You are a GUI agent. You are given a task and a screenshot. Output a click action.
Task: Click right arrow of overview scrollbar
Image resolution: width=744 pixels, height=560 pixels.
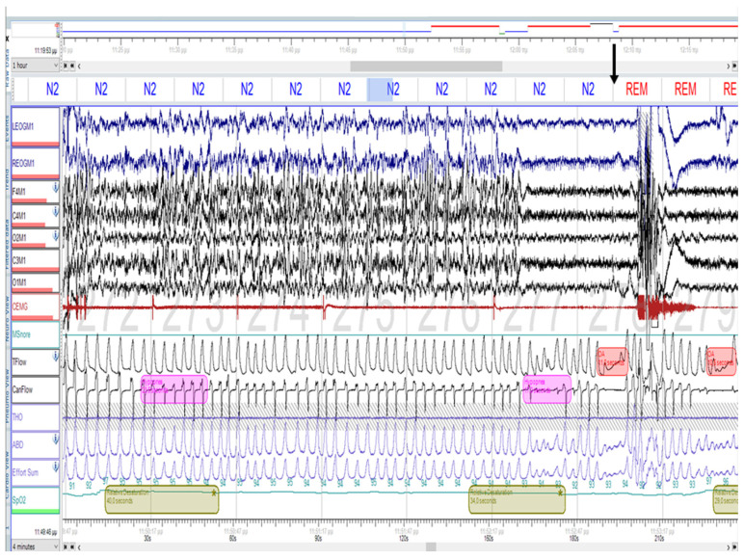point(729,66)
